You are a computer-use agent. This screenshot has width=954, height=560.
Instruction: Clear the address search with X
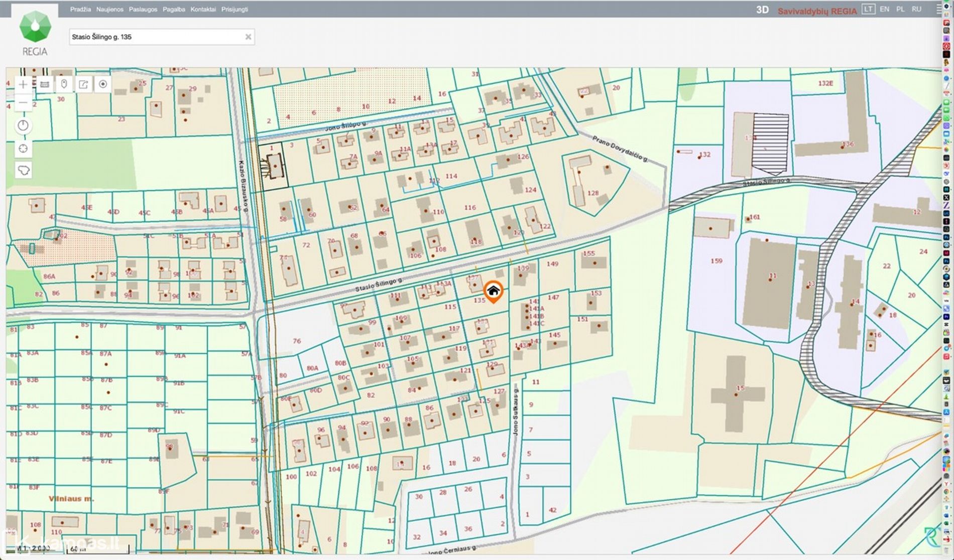pos(248,37)
